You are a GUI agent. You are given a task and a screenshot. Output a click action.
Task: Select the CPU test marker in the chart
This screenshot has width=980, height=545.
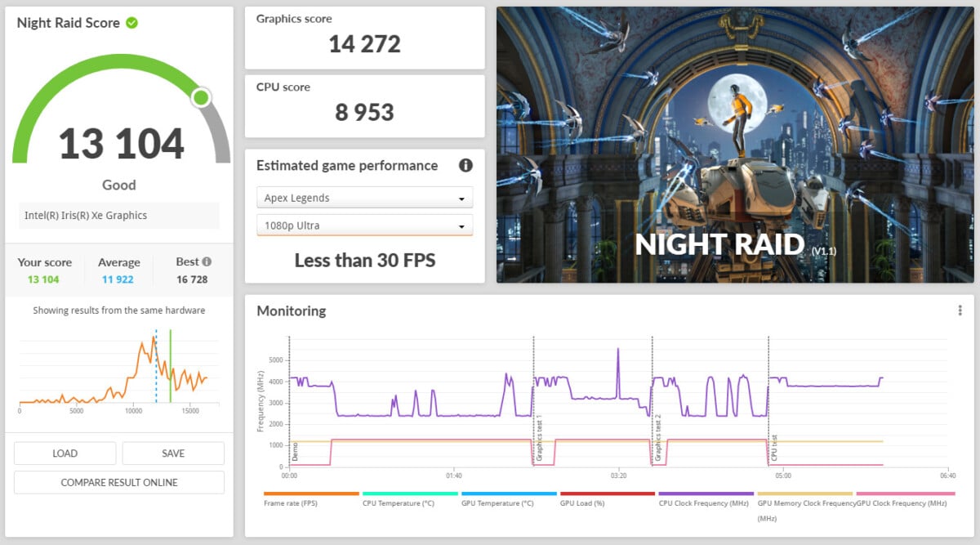[x=774, y=449]
